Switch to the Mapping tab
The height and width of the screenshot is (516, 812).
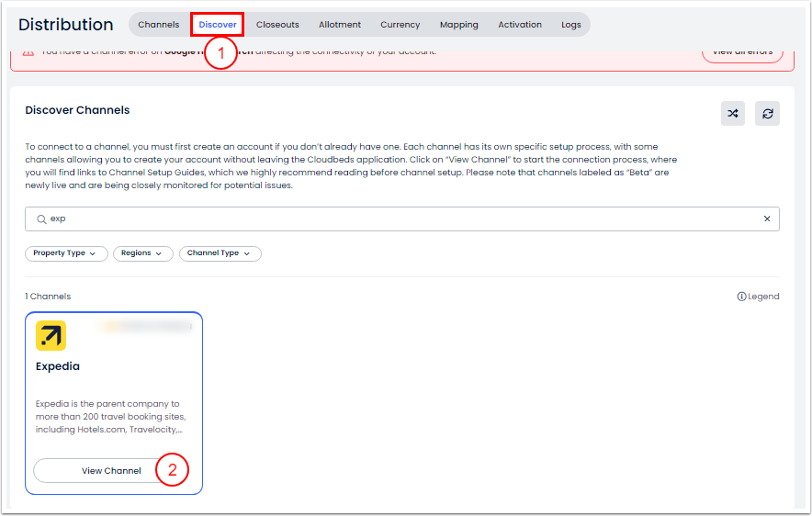(459, 25)
